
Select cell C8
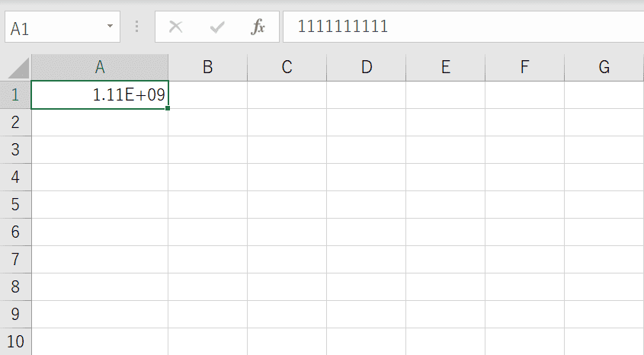(x=287, y=287)
